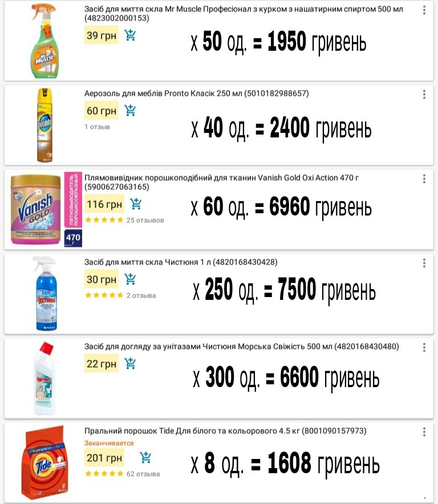
Task: Add Mr Muscle glass cleaner to cart
Action: pos(130,35)
